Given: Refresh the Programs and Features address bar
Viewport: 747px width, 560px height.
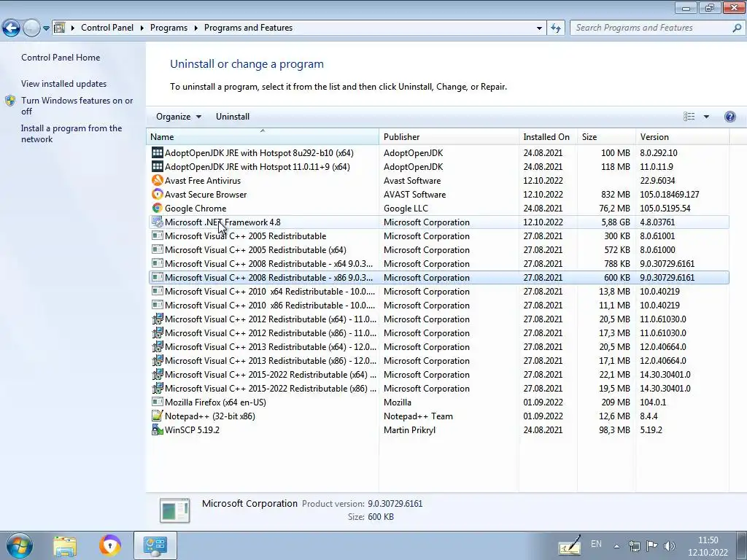Looking at the screenshot, I should click(555, 28).
